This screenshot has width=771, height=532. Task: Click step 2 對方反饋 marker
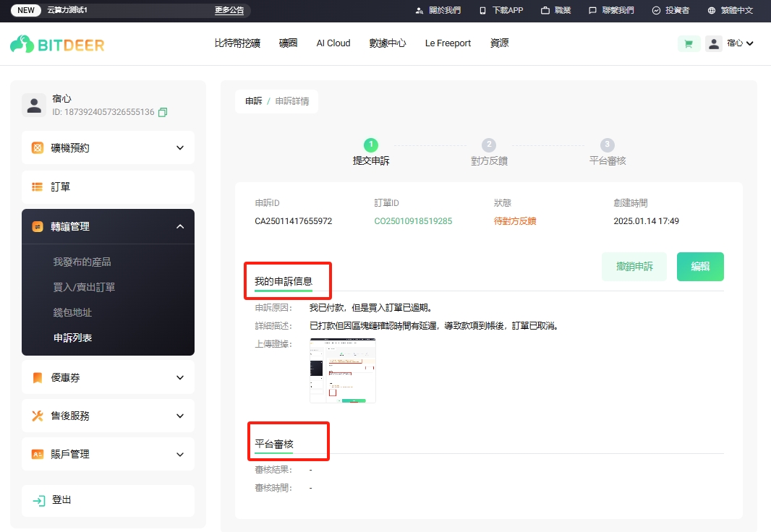[489, 145]
